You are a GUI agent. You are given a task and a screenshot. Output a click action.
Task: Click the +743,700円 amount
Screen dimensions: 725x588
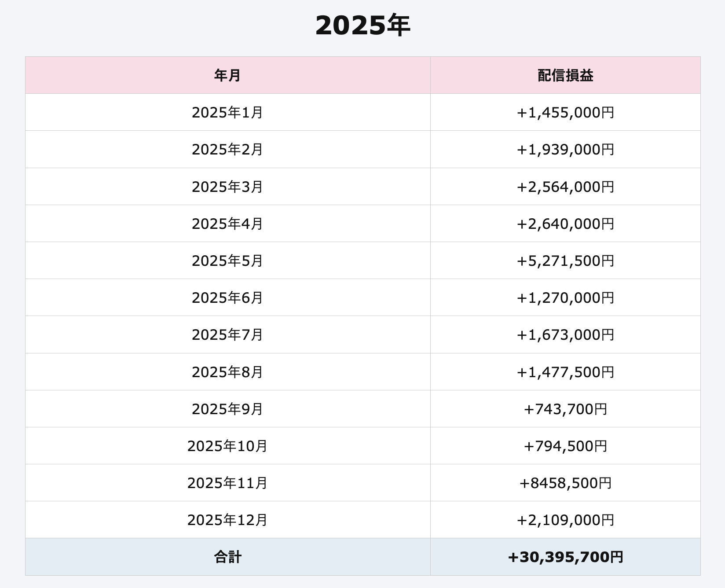pyautogui.click(x=565, y=409)
